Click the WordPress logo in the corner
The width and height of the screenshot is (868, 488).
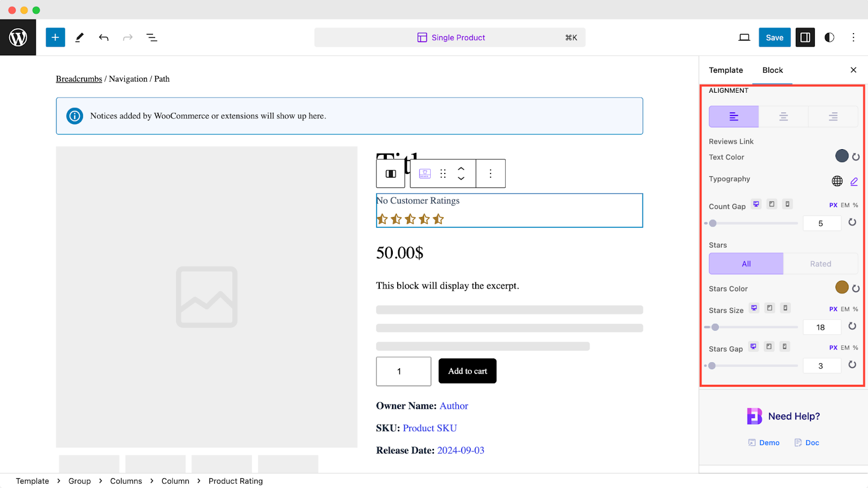[18, 37]
